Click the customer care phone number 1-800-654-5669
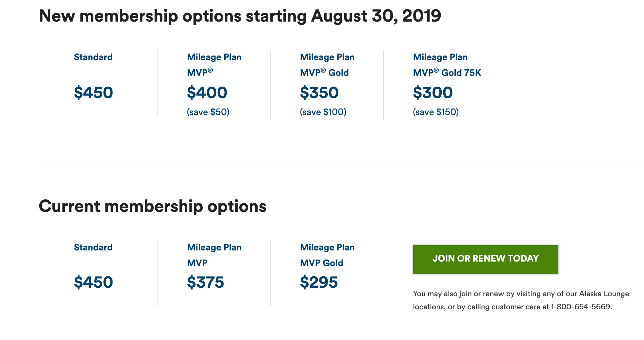644x340 pixels. tap(580, 307)
